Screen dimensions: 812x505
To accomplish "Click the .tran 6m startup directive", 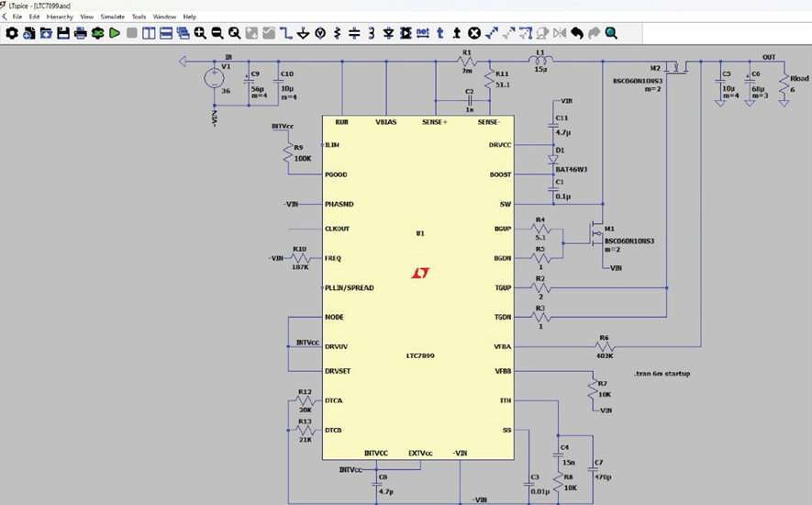I will tap(662, 374).
